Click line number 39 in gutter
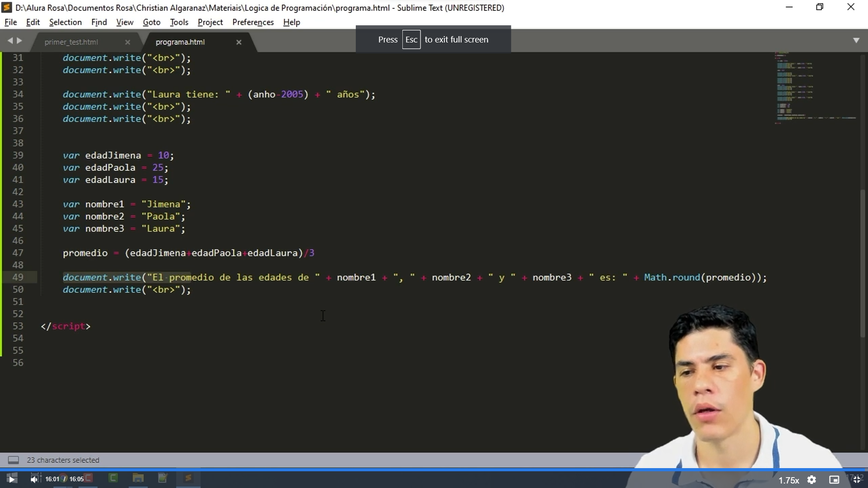 [x=18, y=155]
